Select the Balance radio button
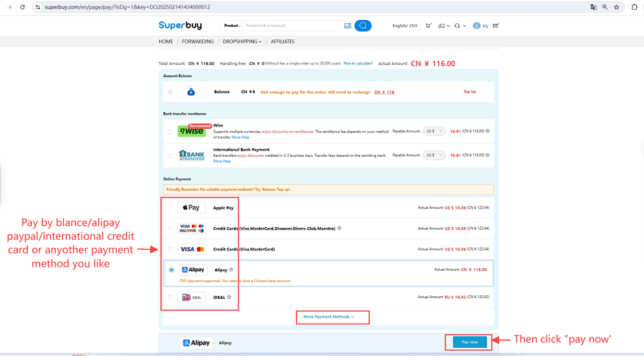Image resolution: width=644 pixels, height=356 pixels. (170, 92)
